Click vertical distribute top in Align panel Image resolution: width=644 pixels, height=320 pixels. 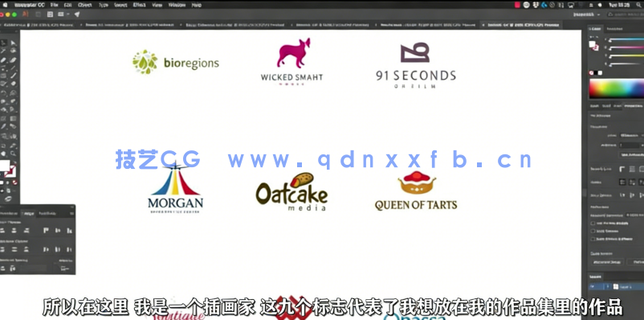coord(2,250)
